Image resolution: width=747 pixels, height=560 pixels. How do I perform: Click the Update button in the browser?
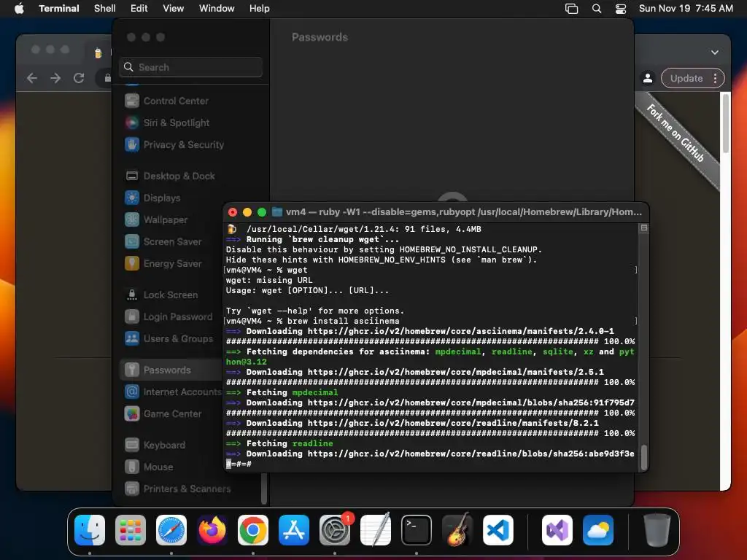coord(686,78)
